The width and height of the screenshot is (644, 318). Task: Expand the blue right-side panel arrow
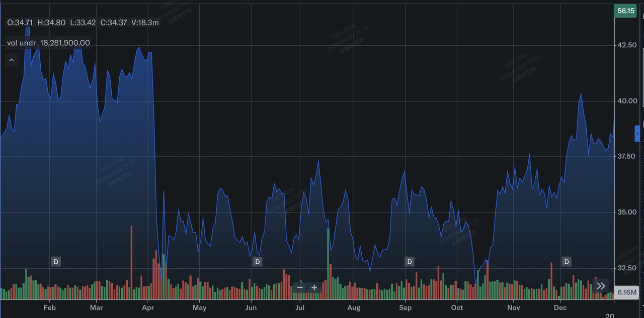coord(637,133)
